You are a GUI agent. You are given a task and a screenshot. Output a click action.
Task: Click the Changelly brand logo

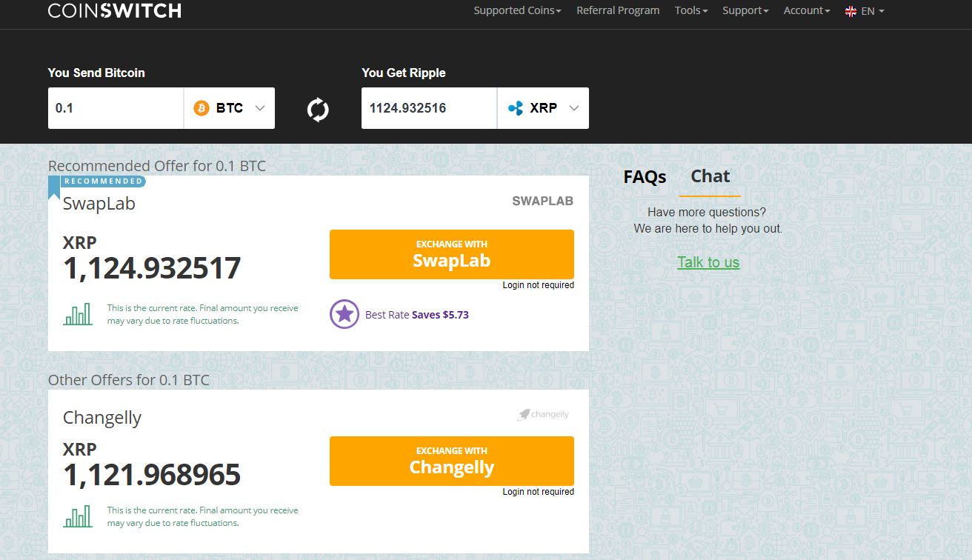(x=543, y=415)
